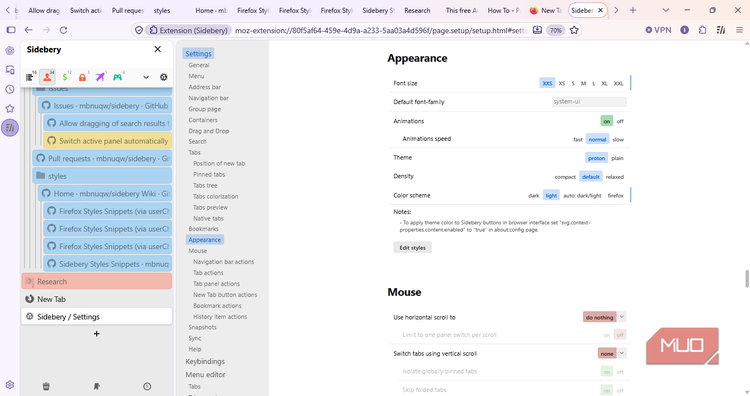750x396 pixels.
Task: Turn Animations on
Action: tap(607, 121)
